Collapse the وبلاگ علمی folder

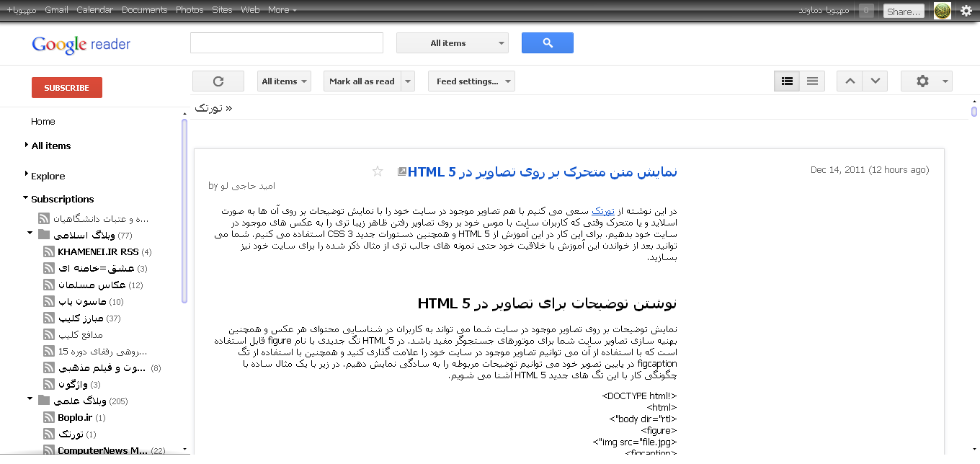(30, 399)
